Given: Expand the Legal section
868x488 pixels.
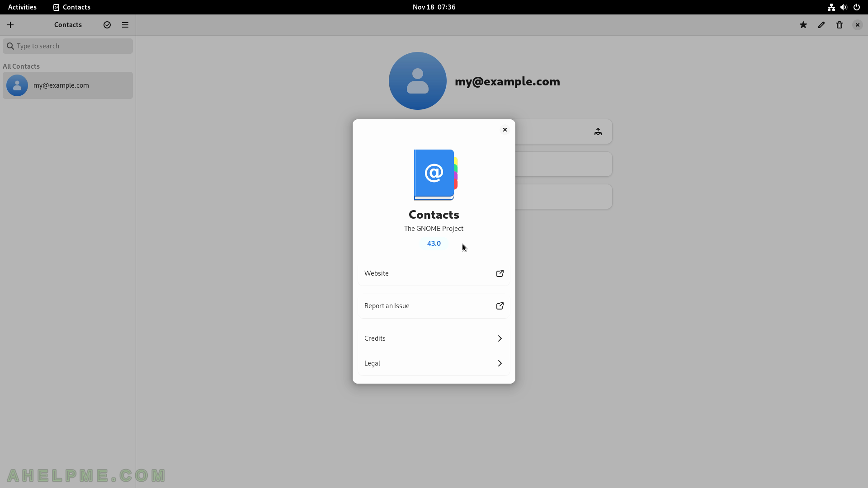Looking at the screenshot, I should click(x=434, y=363).
